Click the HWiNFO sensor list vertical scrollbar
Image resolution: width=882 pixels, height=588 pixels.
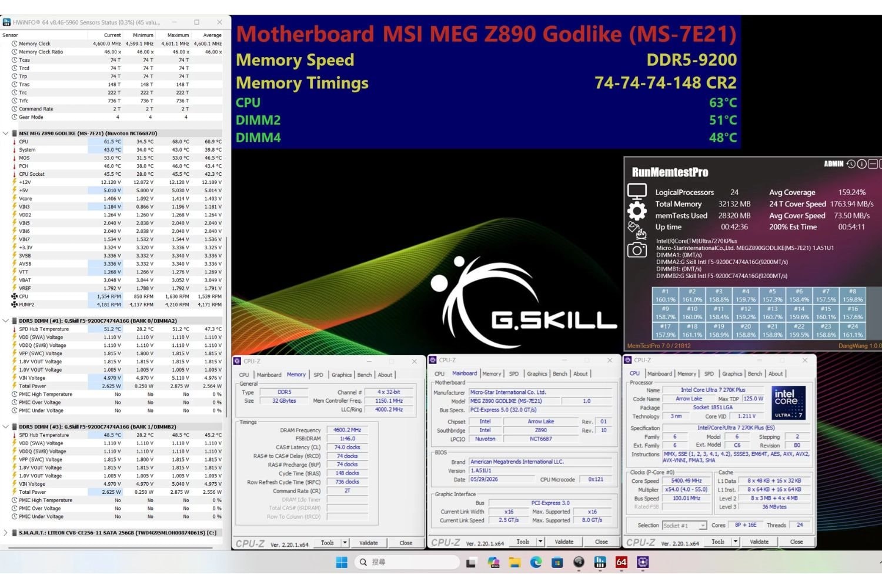click(227, 327)
